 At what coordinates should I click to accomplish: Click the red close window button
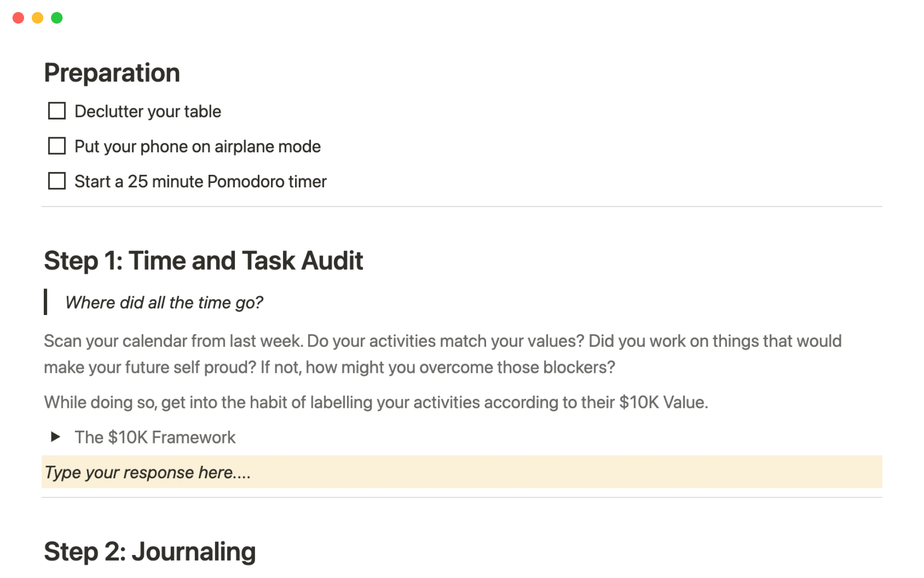[x=18, y=18]
